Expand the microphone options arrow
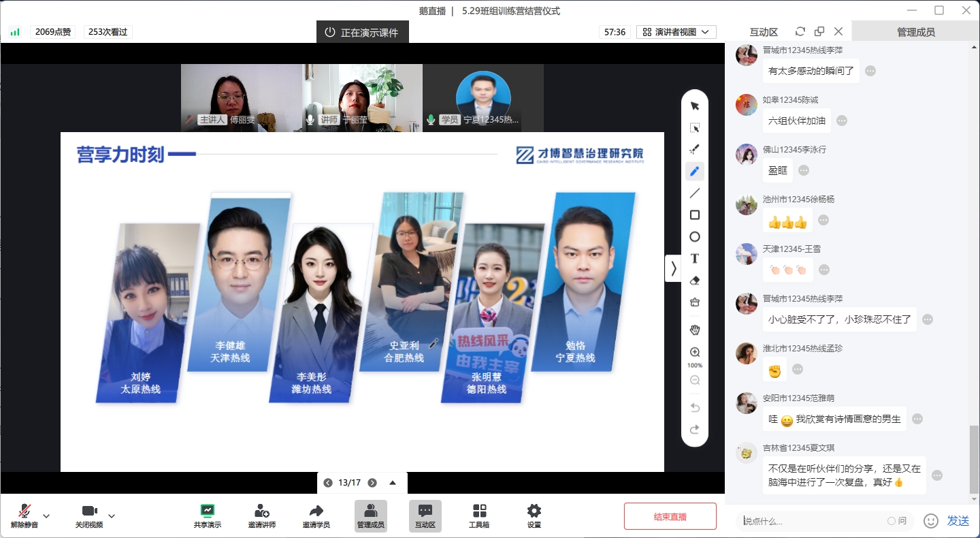 coord(46,516)
